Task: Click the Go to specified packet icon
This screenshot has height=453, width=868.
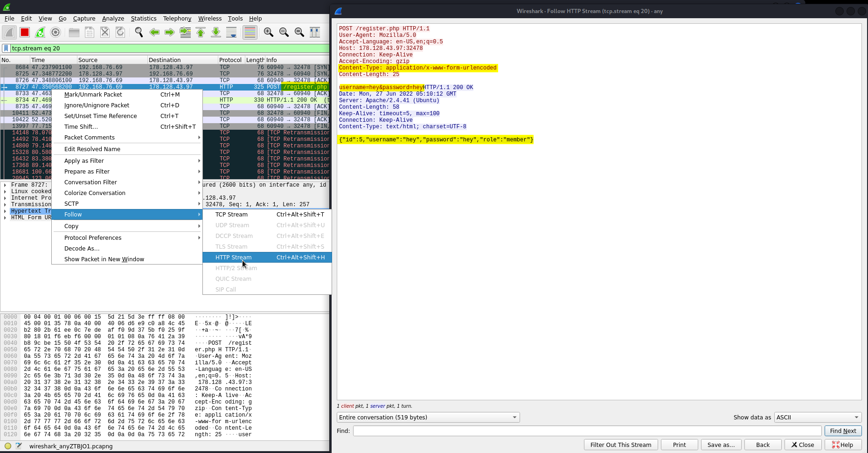Action: coord(185,32)
